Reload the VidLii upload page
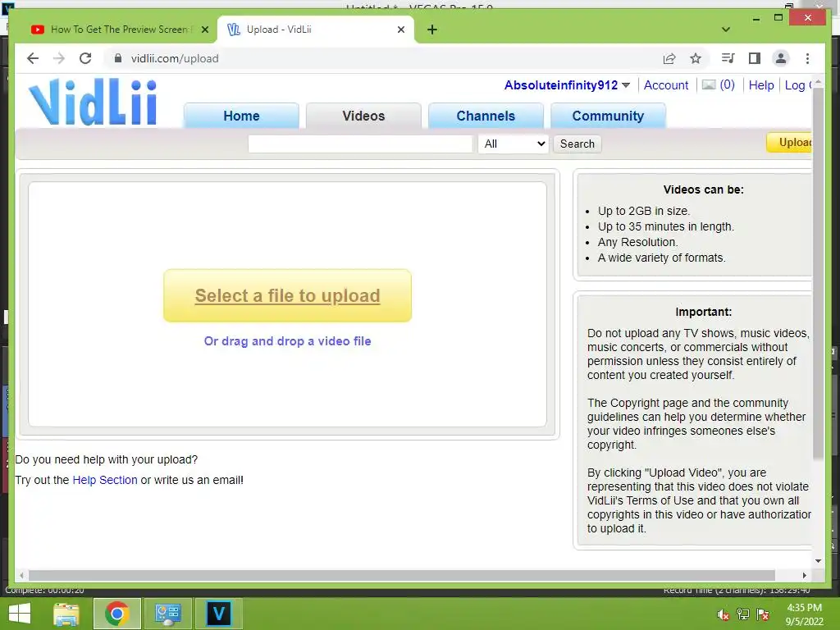 point(85,58)
